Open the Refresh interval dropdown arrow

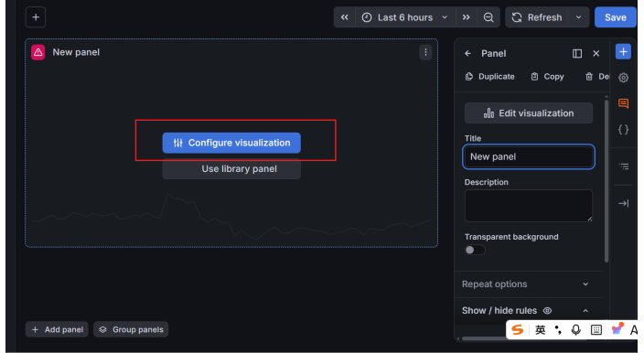[x=578, y=17]
